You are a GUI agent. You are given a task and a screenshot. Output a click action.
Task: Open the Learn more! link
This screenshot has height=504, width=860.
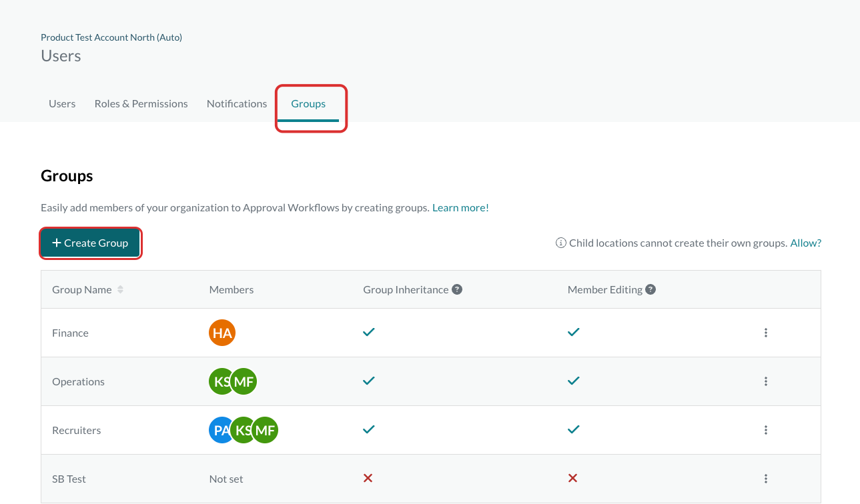pos(460,207)
